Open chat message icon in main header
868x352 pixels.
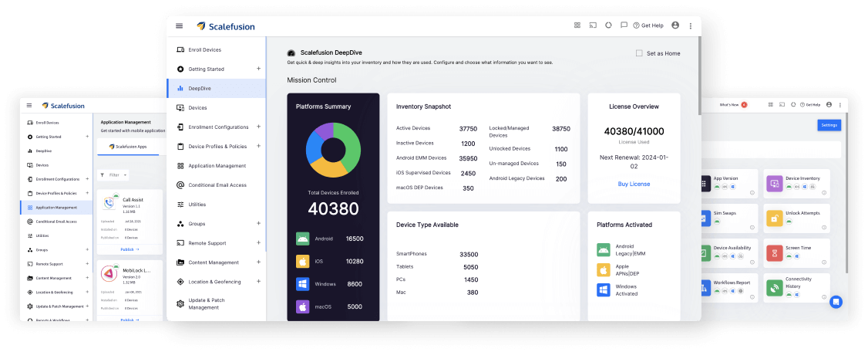tap(624, 25)
